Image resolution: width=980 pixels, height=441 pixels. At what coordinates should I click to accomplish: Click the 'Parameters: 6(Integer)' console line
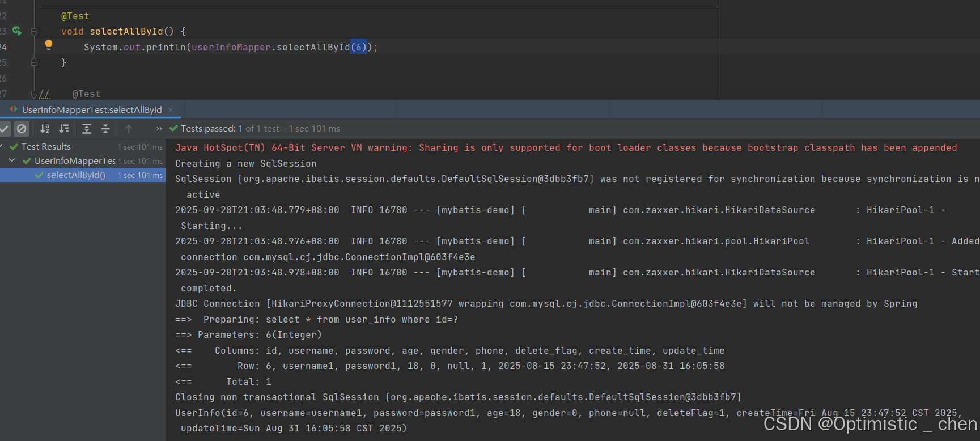pos(249,335)
